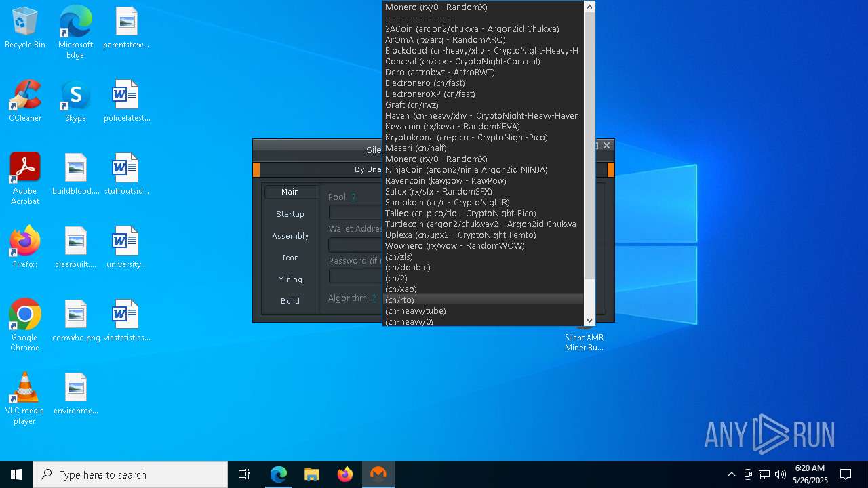This screenshot has width=868, height=488.
Task: Click the Type here to search box
Action: coord(130,474)
